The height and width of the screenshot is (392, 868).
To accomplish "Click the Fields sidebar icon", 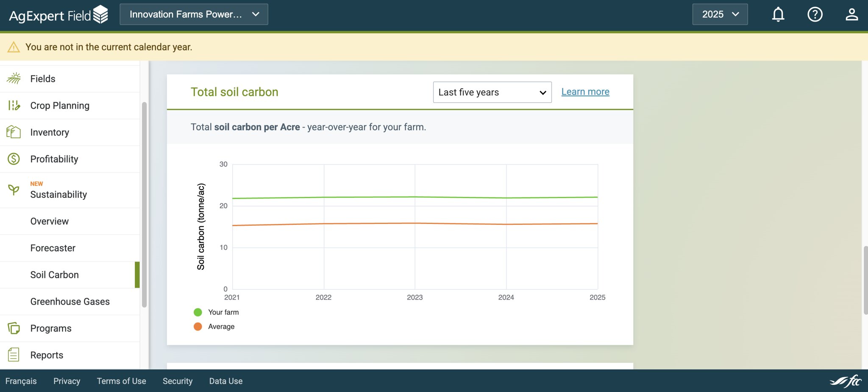I will [14, 78].
